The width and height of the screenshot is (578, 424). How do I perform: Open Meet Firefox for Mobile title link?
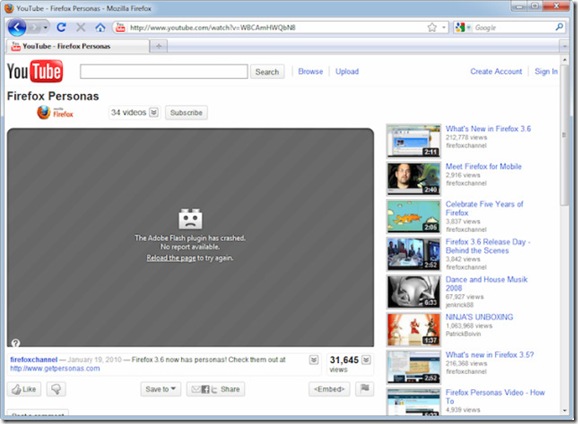coord(483,166)
